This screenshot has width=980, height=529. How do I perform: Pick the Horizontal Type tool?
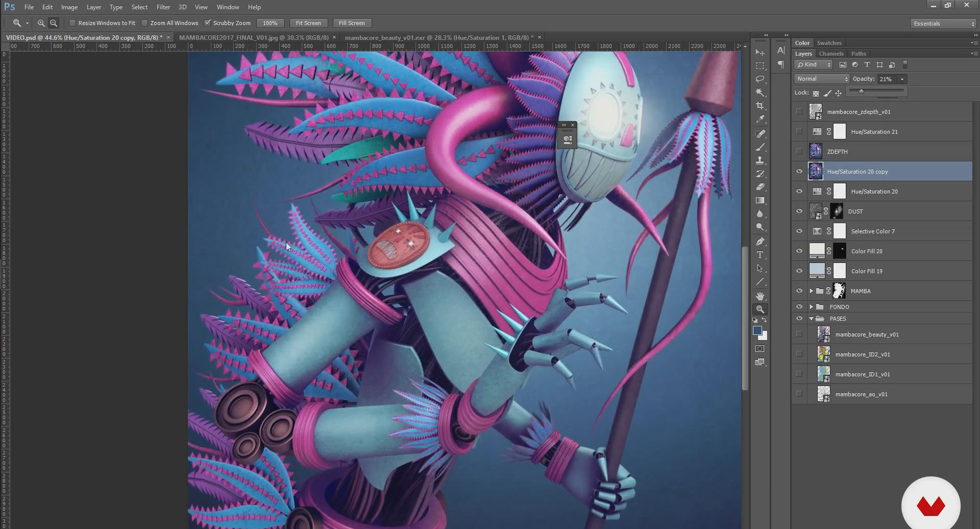[760, 255]
